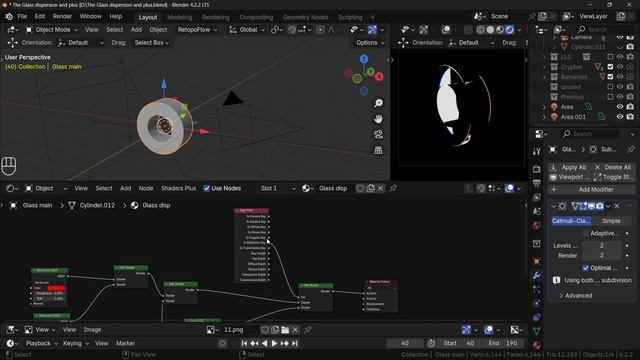Screen dimensions: 640x360
Task: Jump to the start frame
Action: click(x=244, y=343)
